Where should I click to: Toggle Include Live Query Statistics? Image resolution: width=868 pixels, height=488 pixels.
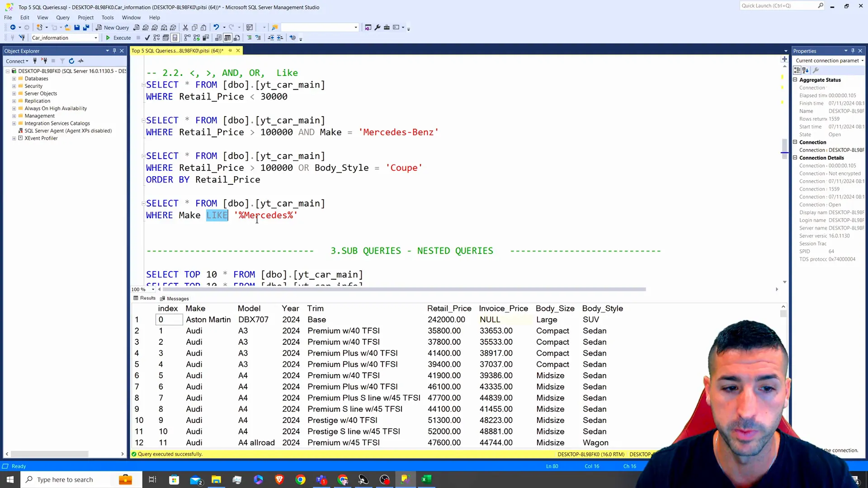click(197, 38)
